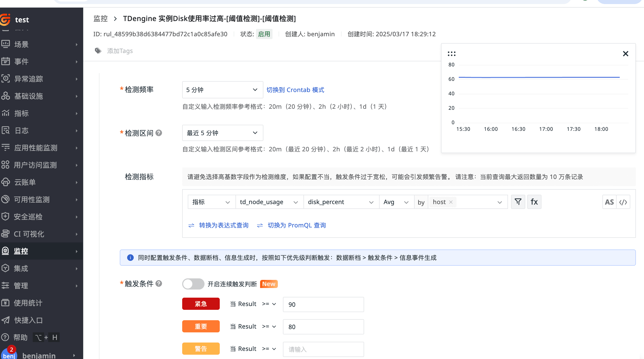
Task: Open the td_node_usage measurement dropdown
Action: pos(269,202)
